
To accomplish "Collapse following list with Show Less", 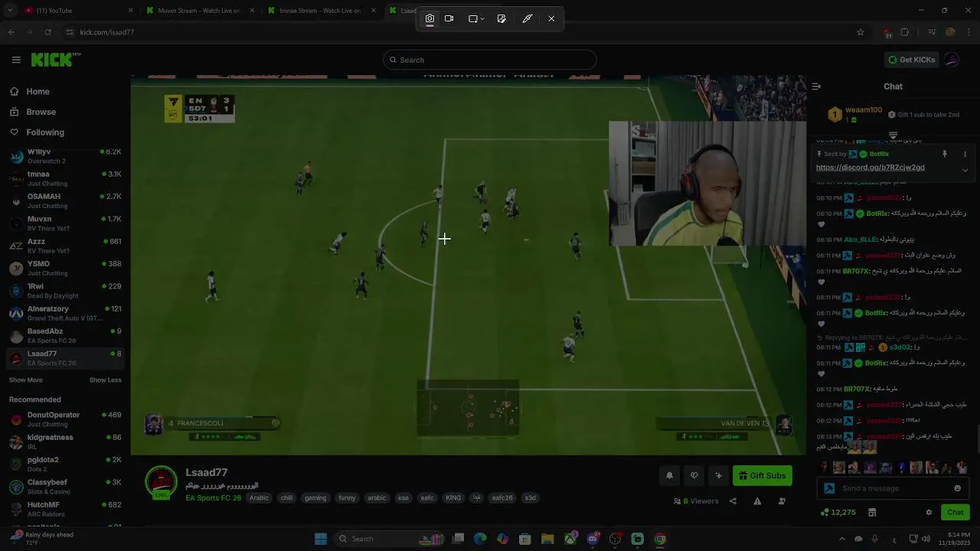I will pyautogui.click(x=105, y=380).
